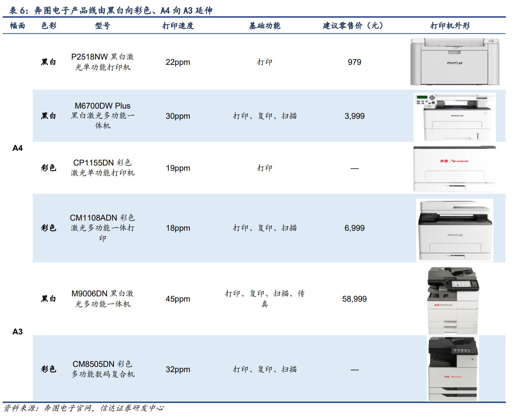This screenshot has height=420, width=516.
Task: Select the '19ppm' speed value
Action: tap(178, 168)
